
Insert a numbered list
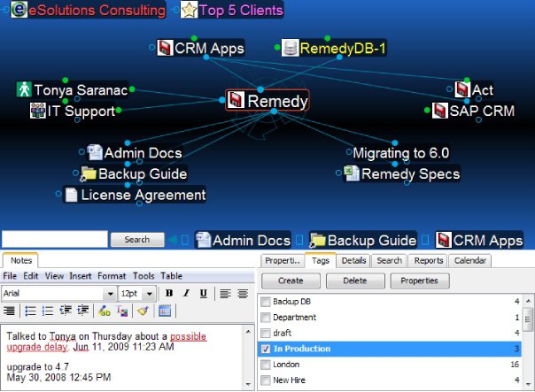click(48, 311)
